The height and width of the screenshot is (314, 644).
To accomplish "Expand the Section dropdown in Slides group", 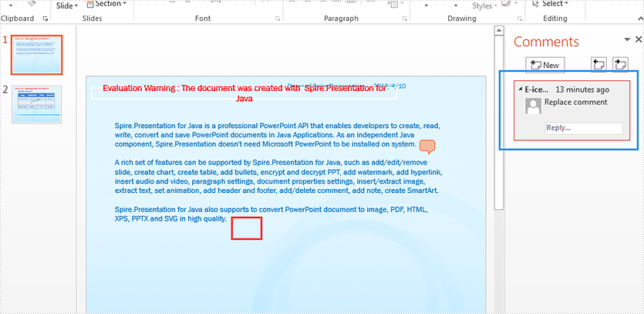I will pyautogui.click(x=123, y=4).
